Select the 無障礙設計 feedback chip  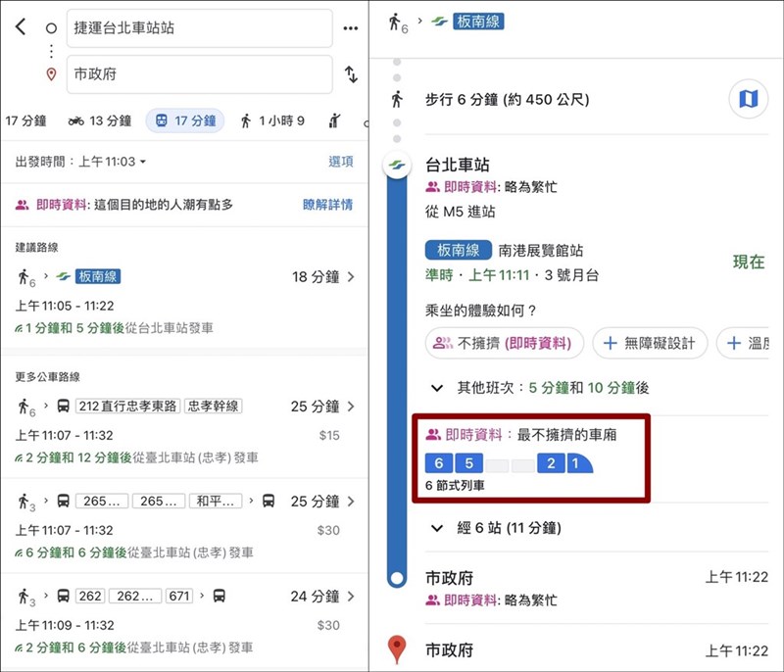[x=650, y=343]
